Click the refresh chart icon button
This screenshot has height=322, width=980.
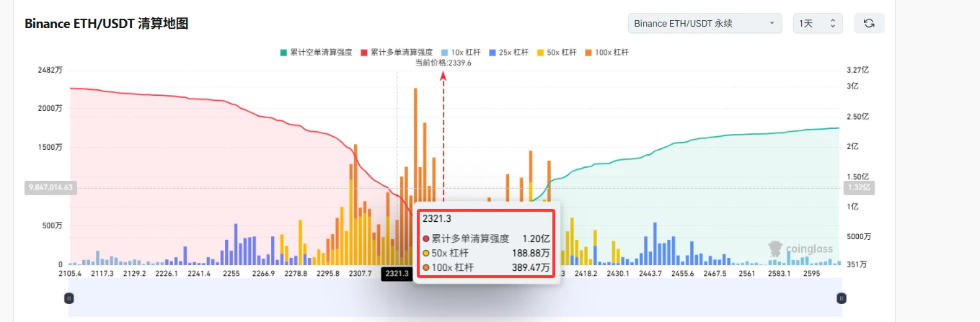(x=869, y=23)
